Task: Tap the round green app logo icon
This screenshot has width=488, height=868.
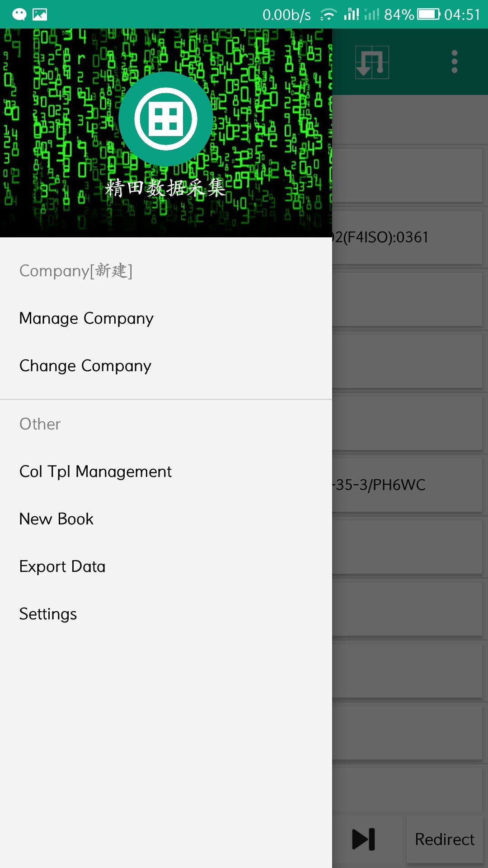Action: click(x=166, y=119)
